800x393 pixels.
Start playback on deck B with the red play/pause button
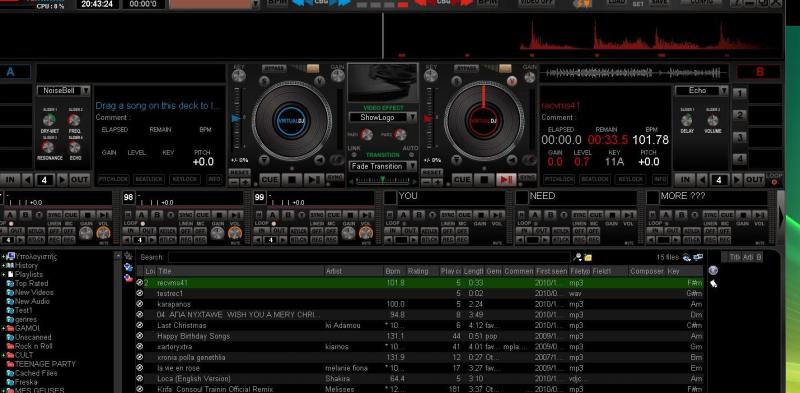pos(506,180)
